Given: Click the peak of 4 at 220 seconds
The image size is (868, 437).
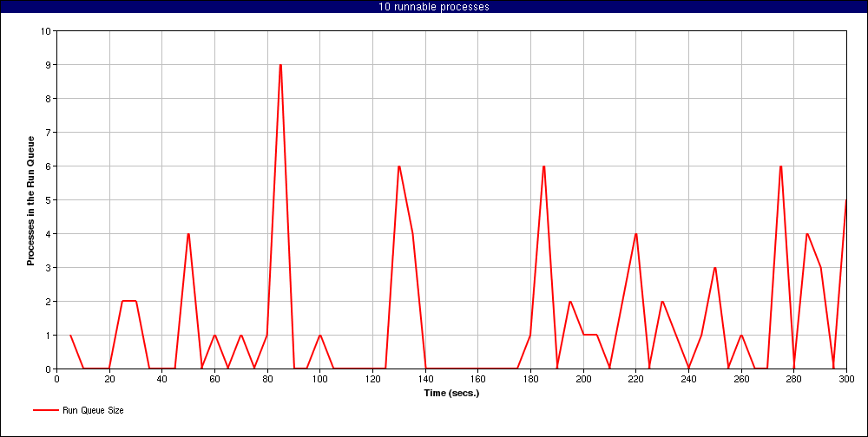Looking at the screenshot, I should pyautogui.click(x=636, y=233).
